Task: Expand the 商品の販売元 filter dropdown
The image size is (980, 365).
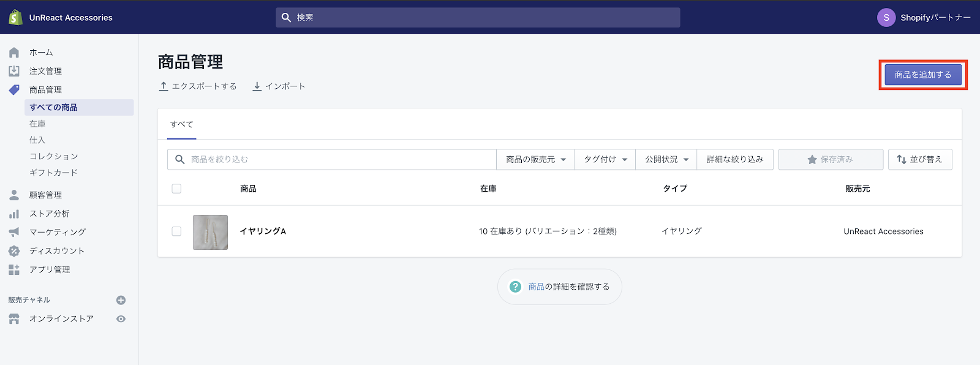Action: 535,159
